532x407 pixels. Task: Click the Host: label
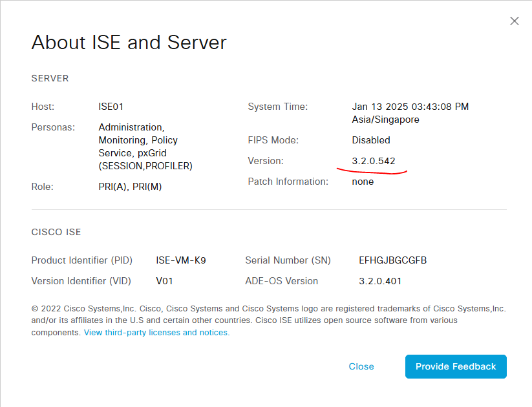pyautogui.click(x=43, y=107)
